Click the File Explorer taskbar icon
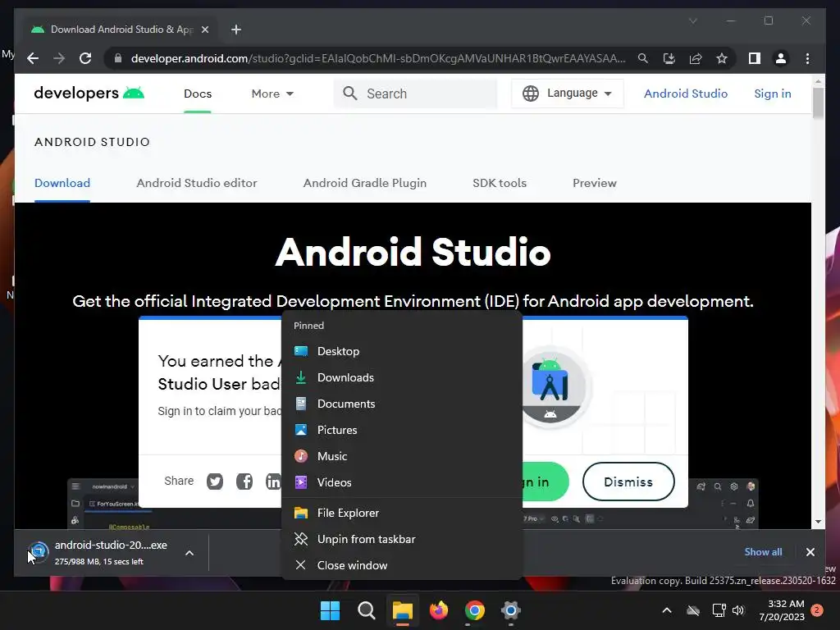The height and width of the screenshot is (630, 840). pos(402,610)
